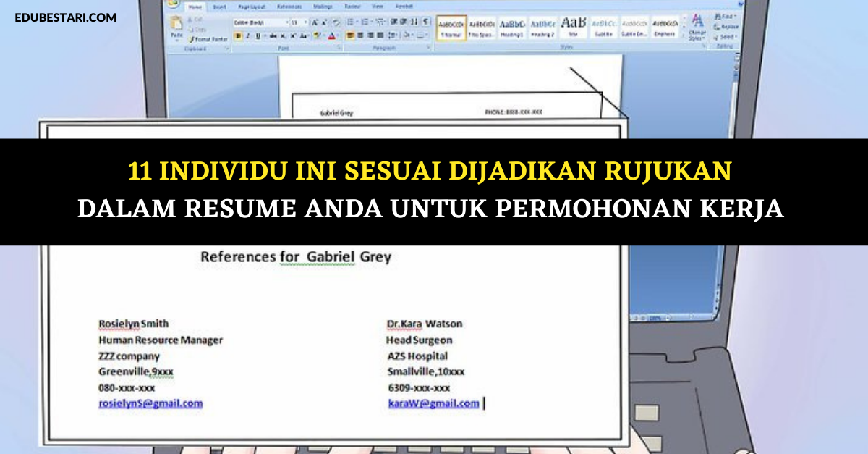The height and width of the screenshot is (454, 868).
Task: Click the Office round button
Action: [x=172, y=4]
